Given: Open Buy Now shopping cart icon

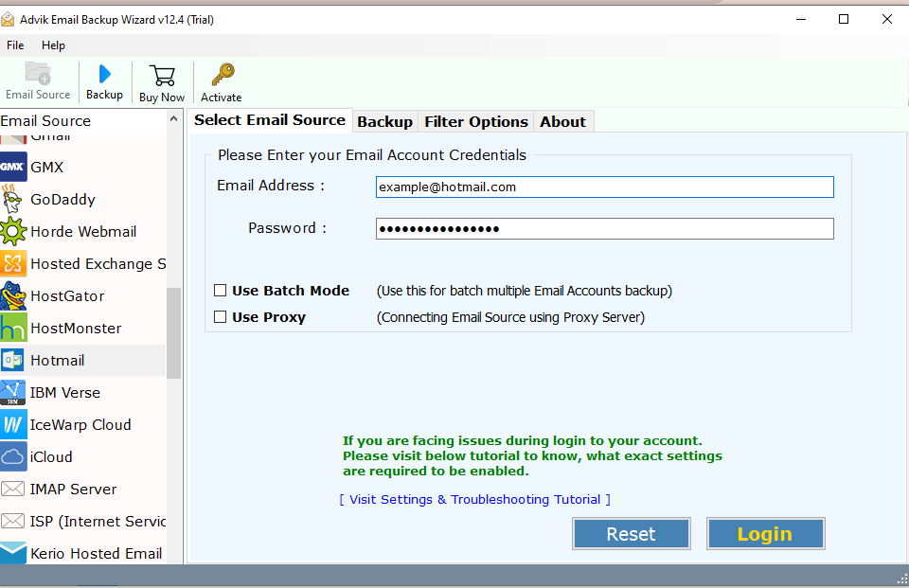Looking at the screenshot, I should [x=162, y=76].
